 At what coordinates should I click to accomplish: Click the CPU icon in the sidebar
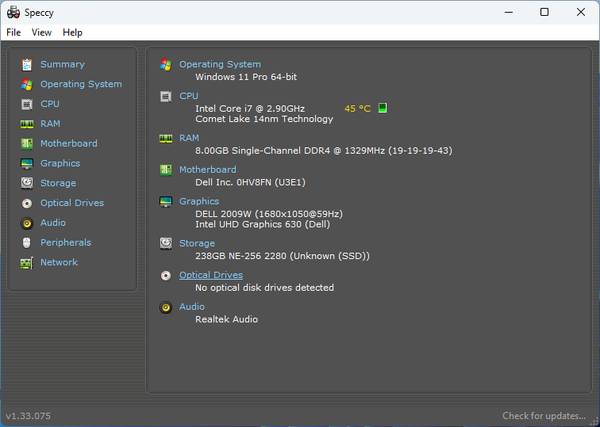tap(26, 104)
